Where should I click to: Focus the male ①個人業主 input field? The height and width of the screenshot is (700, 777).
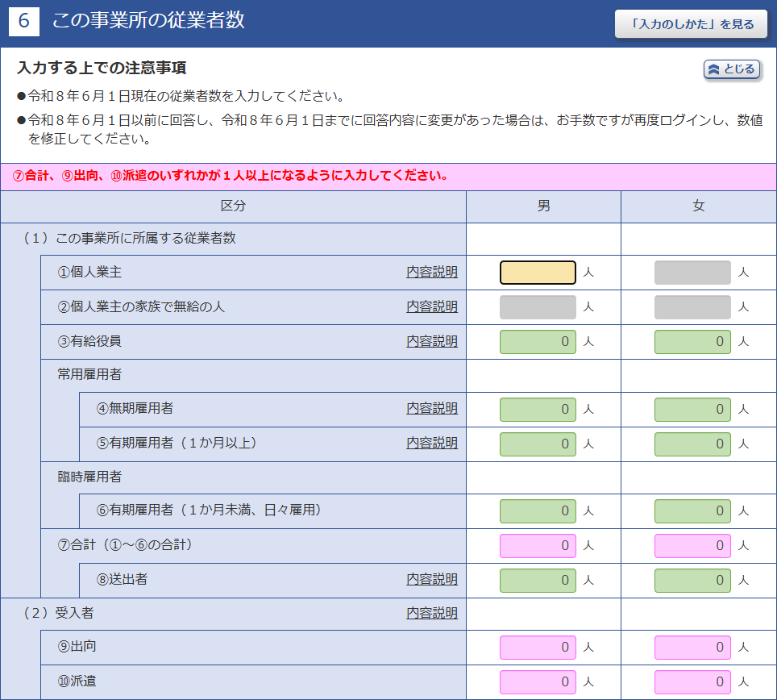538,272
